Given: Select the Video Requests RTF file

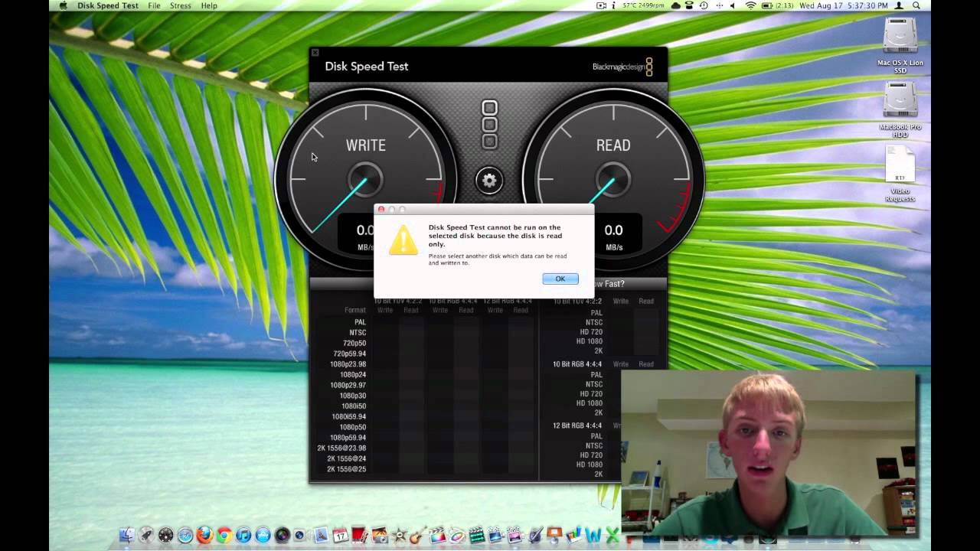Looking at the screenshot, I should (900, 174).
